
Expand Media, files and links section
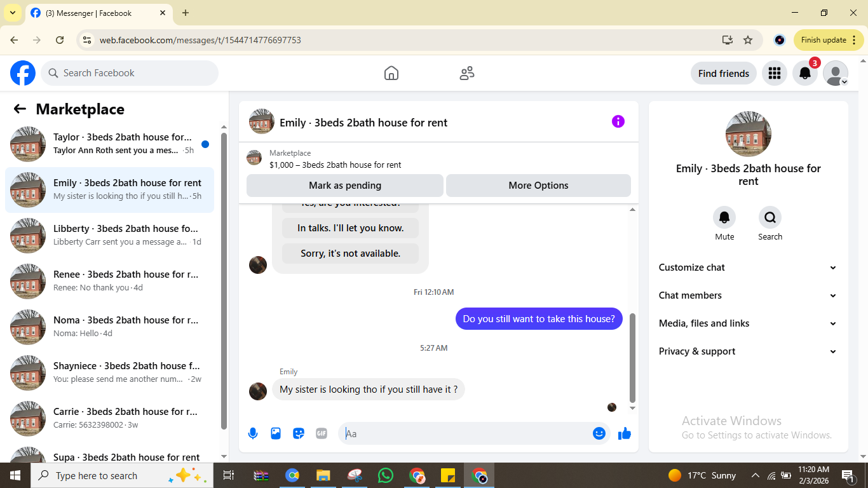pyautogui.click(x=748, y=323)
